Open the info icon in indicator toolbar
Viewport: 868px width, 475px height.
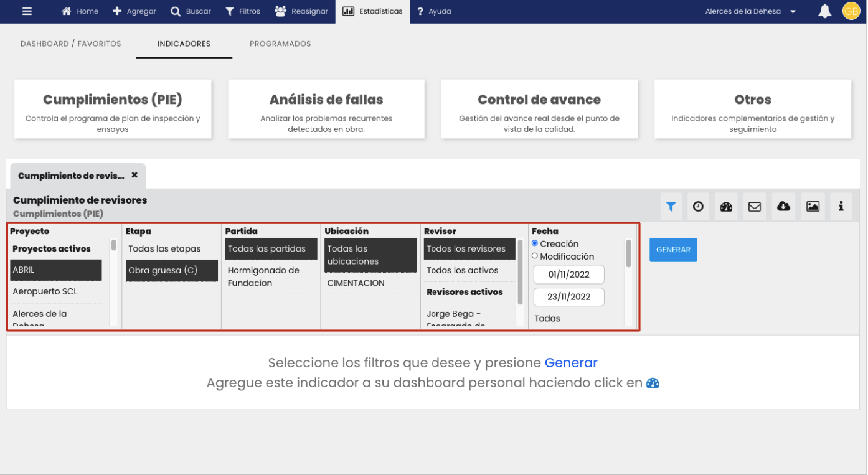tap(841, 207)
